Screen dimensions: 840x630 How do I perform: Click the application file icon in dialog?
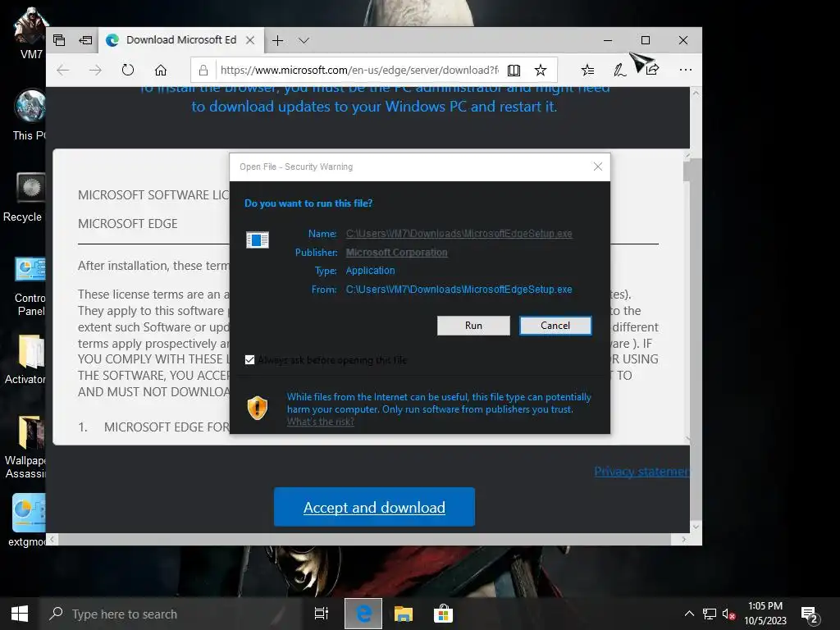pyautogui.click(x=257, y=240)
